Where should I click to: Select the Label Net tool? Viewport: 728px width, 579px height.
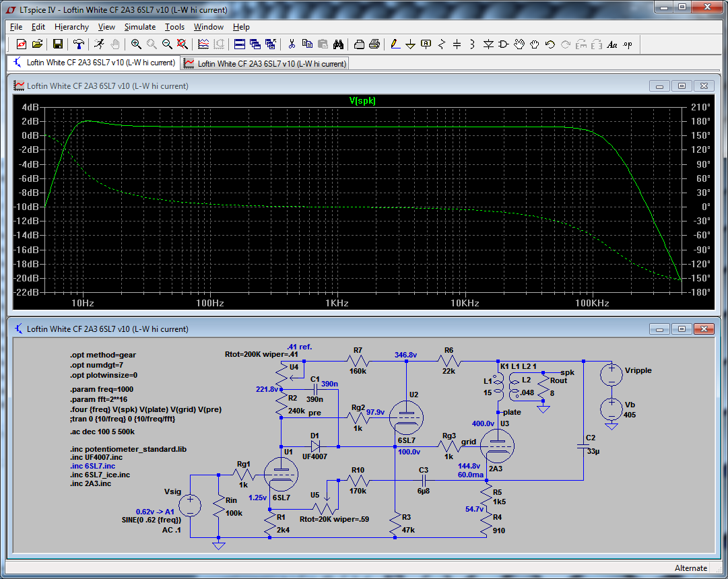point(426,44)
